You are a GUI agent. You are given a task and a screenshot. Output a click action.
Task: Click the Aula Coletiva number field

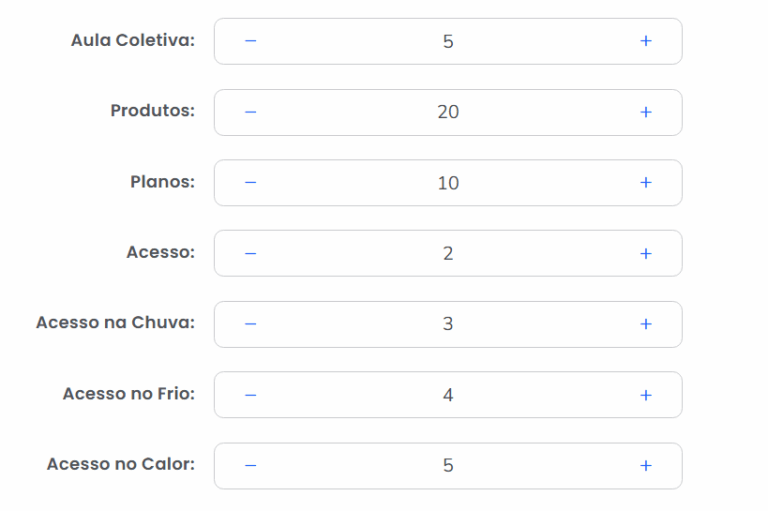448,41
